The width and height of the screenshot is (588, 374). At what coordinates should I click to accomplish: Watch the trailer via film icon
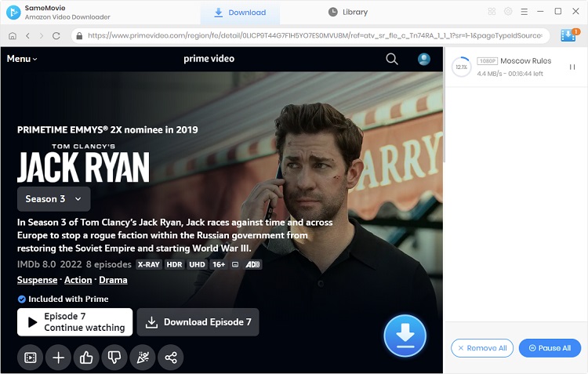(x=31, y=358)
